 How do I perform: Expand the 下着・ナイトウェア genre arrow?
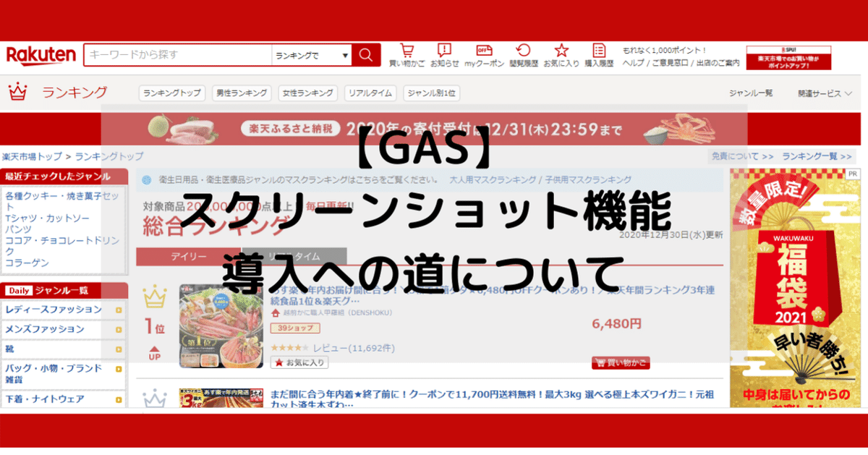click(119, 399)
